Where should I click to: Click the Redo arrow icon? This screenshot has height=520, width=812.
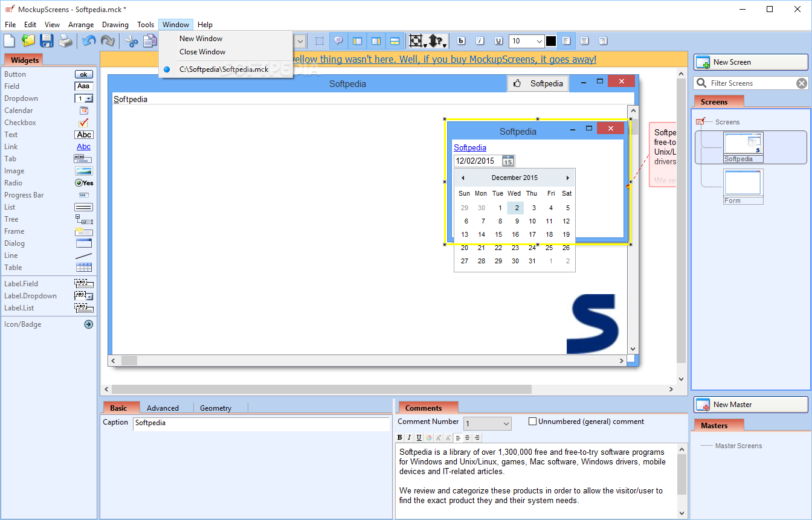(x=108, y=41)
